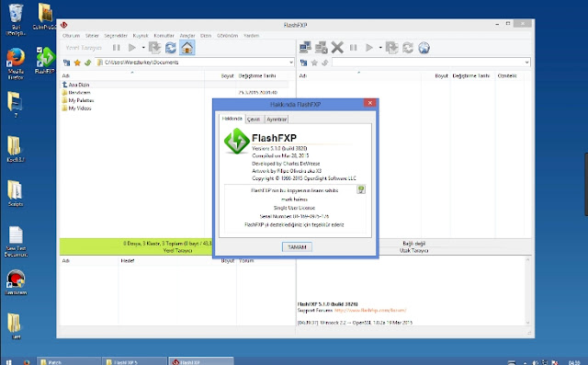
Task: Toggle the folder tree icon in local path bar
Action: tap(67, 63)
